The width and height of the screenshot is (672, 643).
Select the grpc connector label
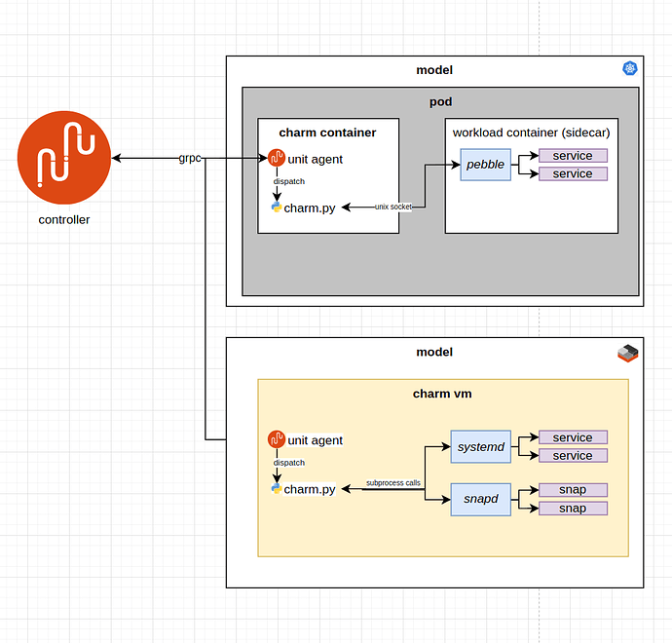point(190,158)
